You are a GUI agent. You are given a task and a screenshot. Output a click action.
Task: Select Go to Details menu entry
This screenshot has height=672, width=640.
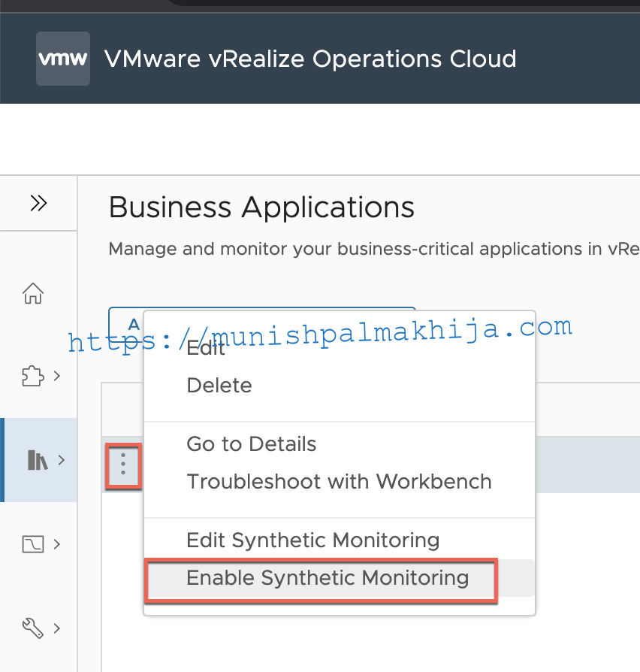252,444
